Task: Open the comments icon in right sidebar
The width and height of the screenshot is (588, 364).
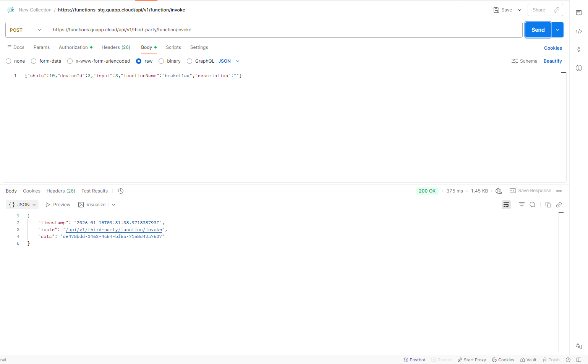Action: click(578, 13)
